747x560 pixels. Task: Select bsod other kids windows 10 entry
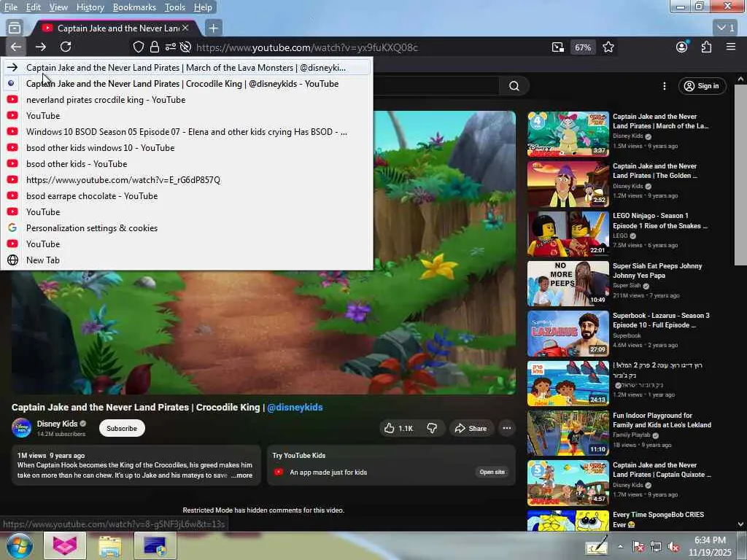click(x=187, y=147)
